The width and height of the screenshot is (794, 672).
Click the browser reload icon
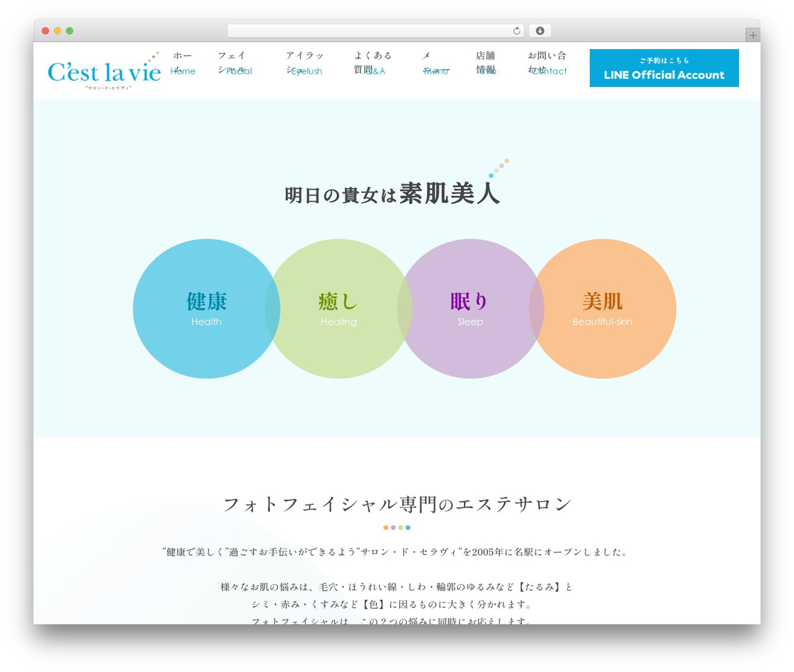pos(516,31)
